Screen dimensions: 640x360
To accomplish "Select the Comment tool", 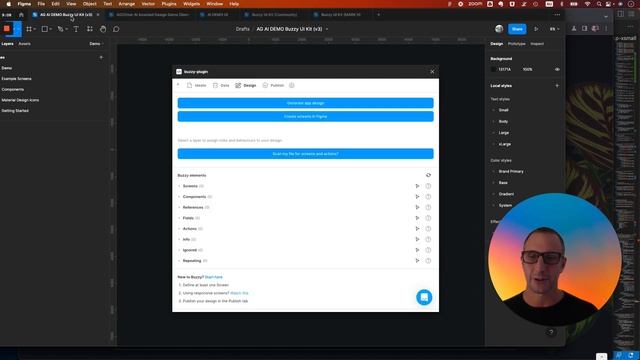I will [116, 29].
